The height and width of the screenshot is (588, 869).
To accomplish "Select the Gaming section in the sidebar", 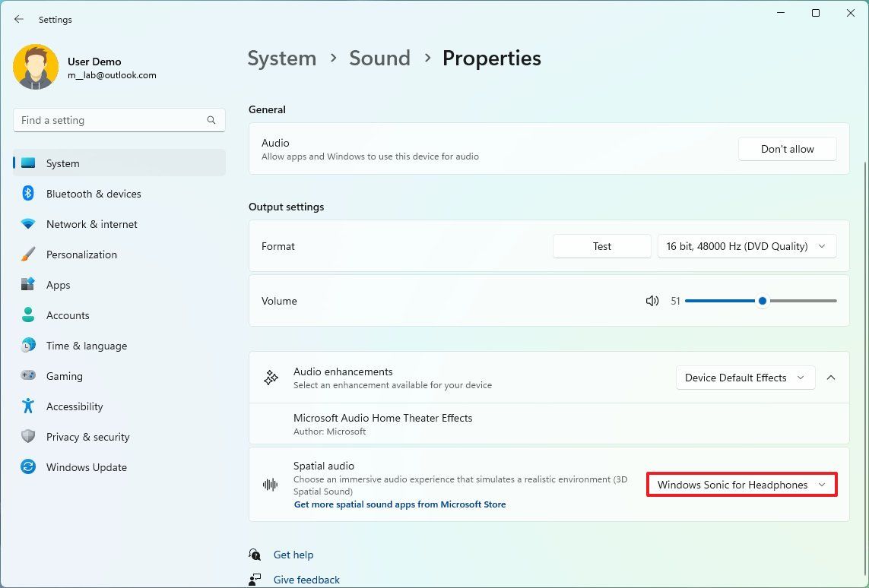I will (64, 376).
